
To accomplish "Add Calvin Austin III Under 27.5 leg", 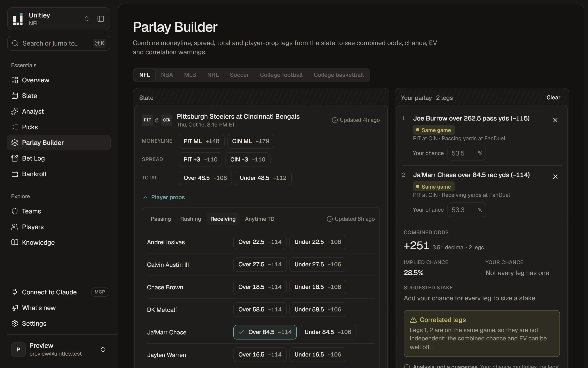I will (x=318, y=264).
